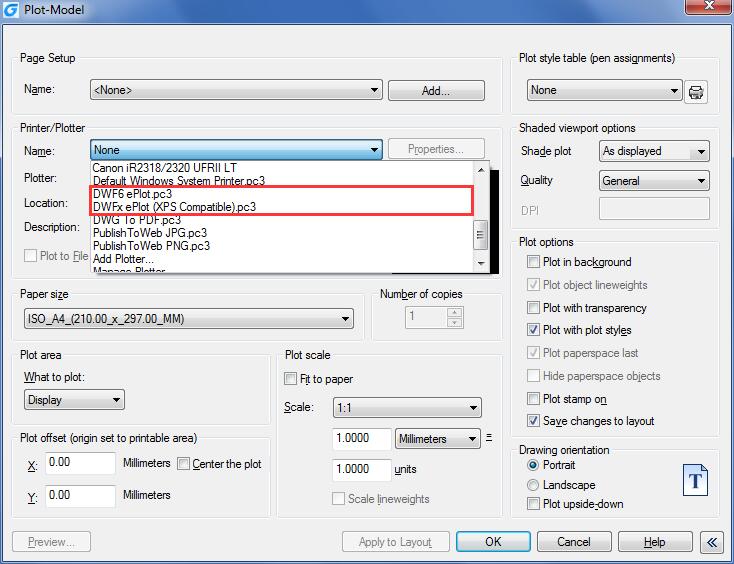This screenshot has width=734, height=564.
Task: Enable Center the plot checkbox
Action: coord(184,464)
